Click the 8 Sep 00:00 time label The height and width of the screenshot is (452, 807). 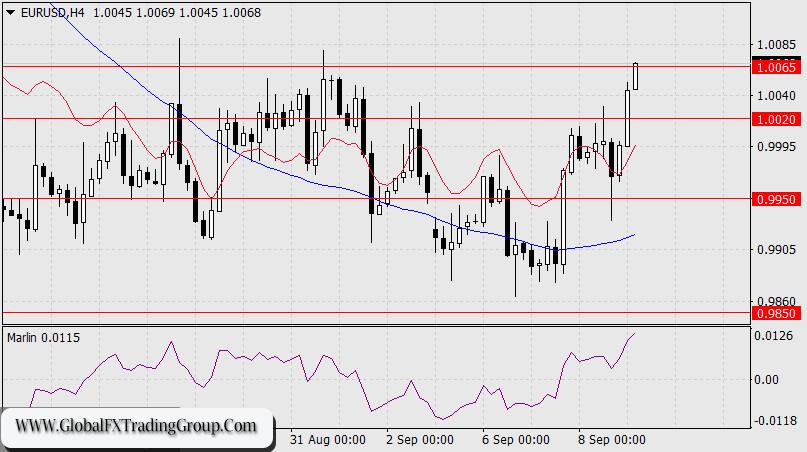tap(611, 440)
